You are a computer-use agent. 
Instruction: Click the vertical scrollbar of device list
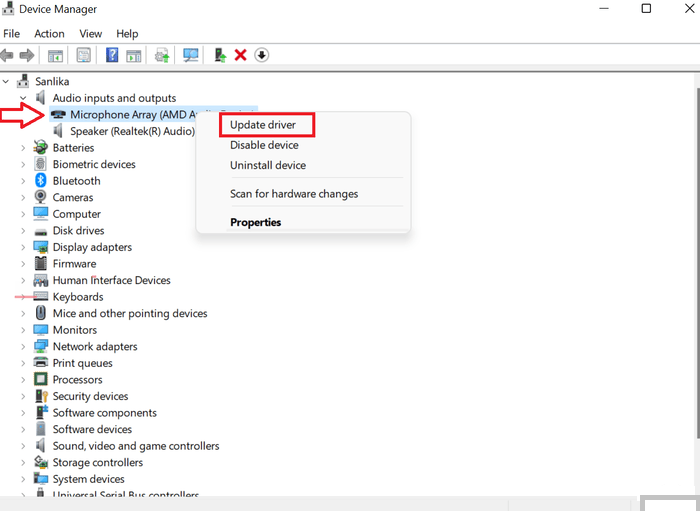click(x=697, y=263)
